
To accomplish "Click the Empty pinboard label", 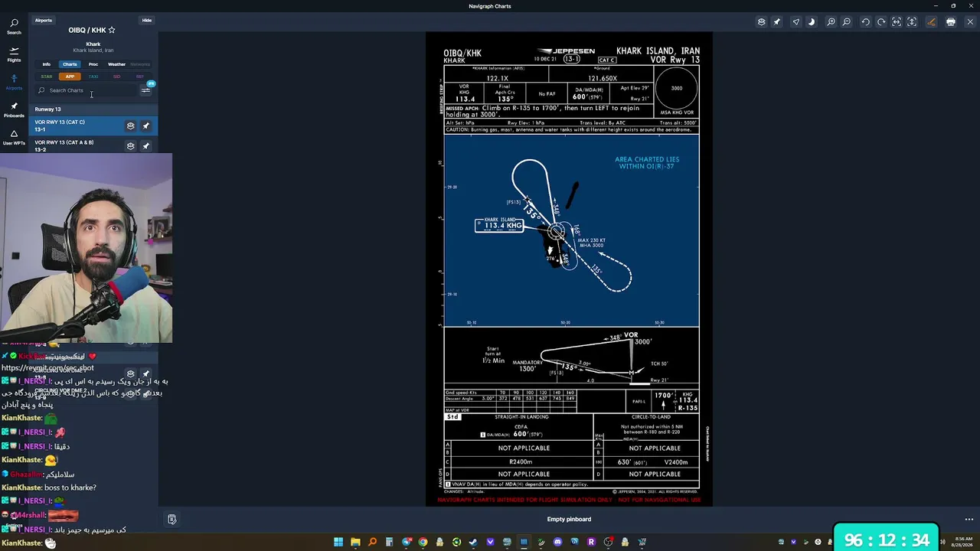I will [569, 520].
